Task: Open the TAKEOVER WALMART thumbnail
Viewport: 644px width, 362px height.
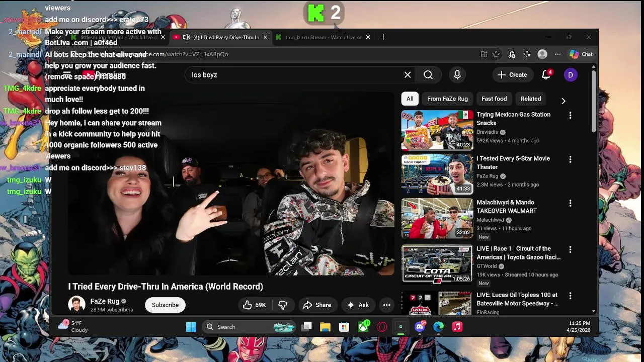Action: (x=437, y=218)
